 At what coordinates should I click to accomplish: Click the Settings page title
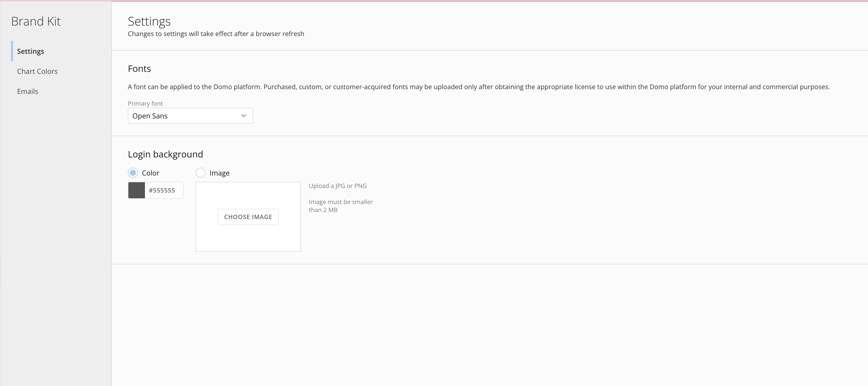tap(149, 21)
